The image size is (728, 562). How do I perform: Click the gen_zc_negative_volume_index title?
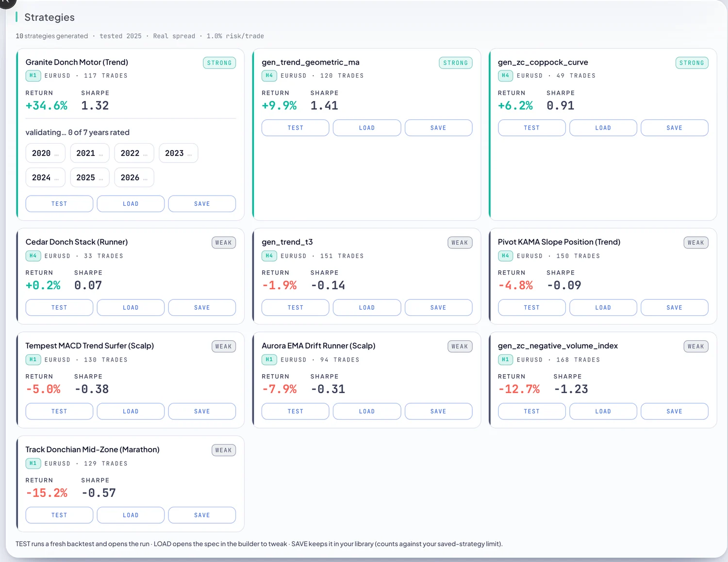[x=558, y=346]
